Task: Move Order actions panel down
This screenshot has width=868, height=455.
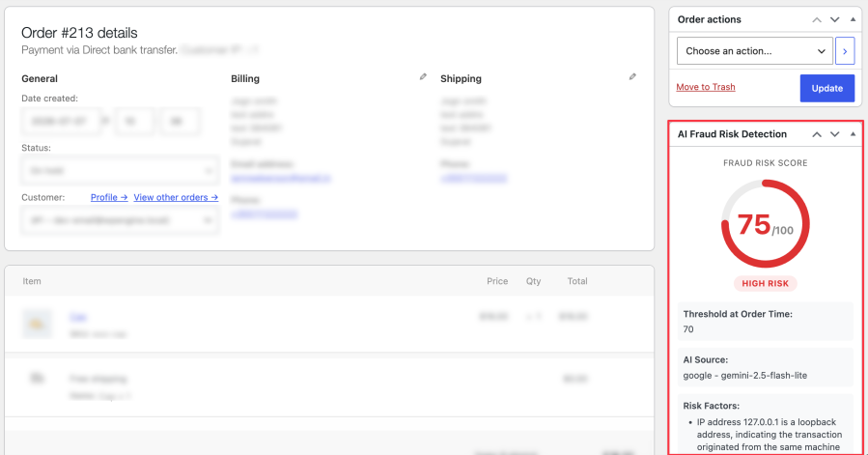Action: point(835,19)
